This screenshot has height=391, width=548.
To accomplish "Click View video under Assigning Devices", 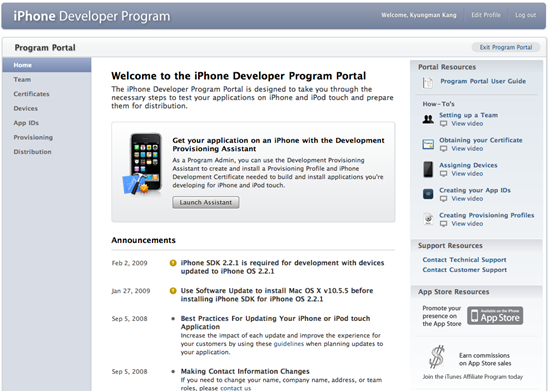I will tap(467, 174).
